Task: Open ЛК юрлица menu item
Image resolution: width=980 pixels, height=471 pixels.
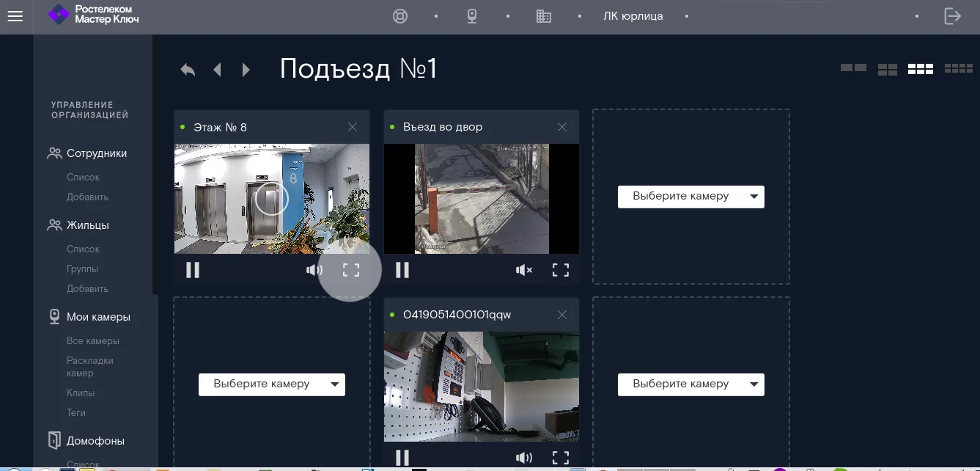Action: click(x=633, y=16)
